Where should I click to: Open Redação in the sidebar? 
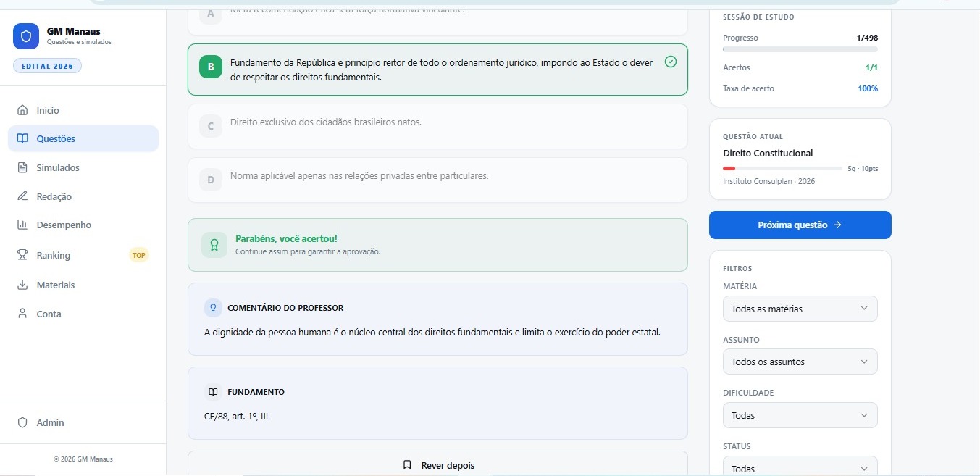click(83, 196)
